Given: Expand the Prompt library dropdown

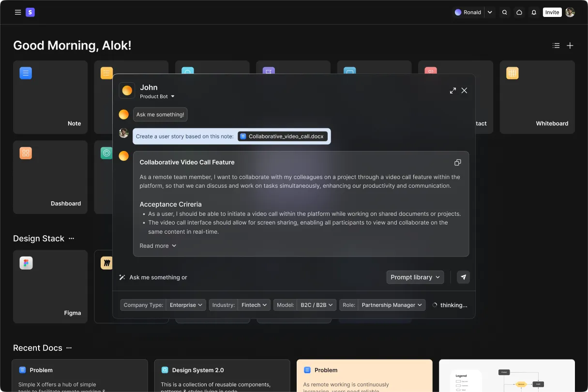Looking at the screenshot, I should 415,277.
